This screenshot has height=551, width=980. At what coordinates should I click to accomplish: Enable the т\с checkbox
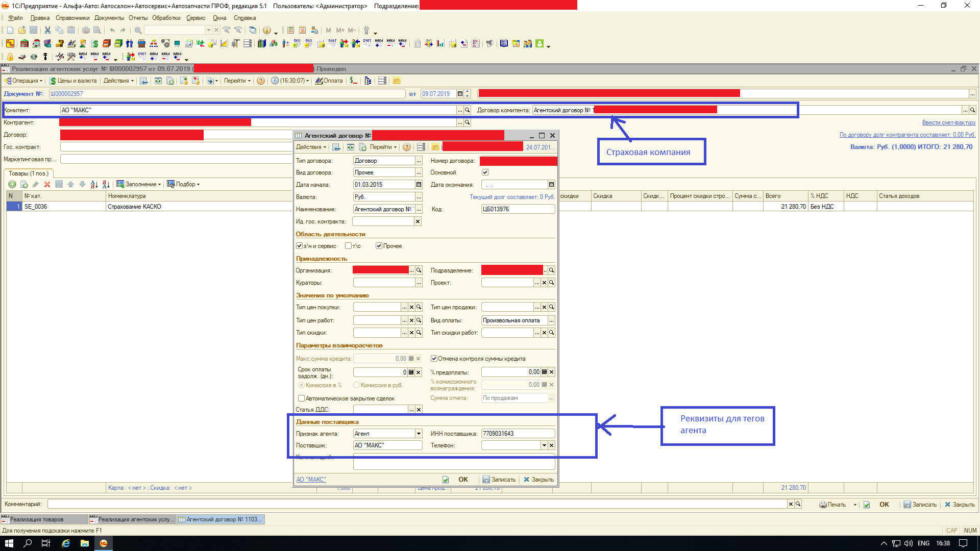(x=348, y=246)
